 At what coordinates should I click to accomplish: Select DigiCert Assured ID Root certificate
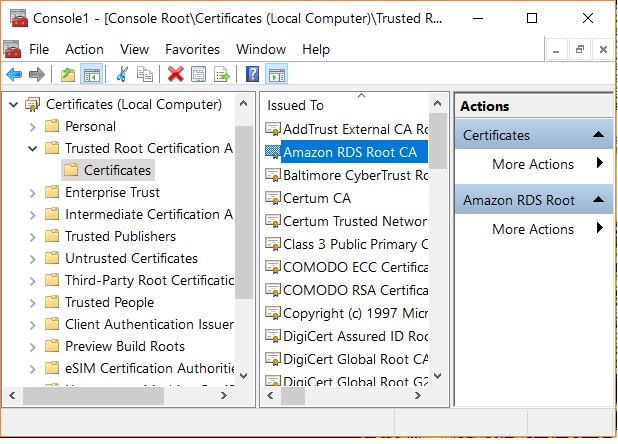(347, 336)
